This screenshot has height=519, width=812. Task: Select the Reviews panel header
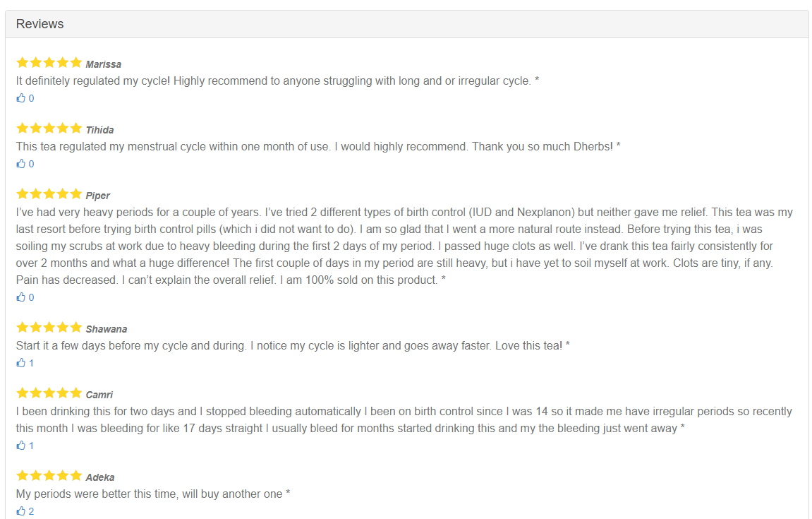[40, 24]
